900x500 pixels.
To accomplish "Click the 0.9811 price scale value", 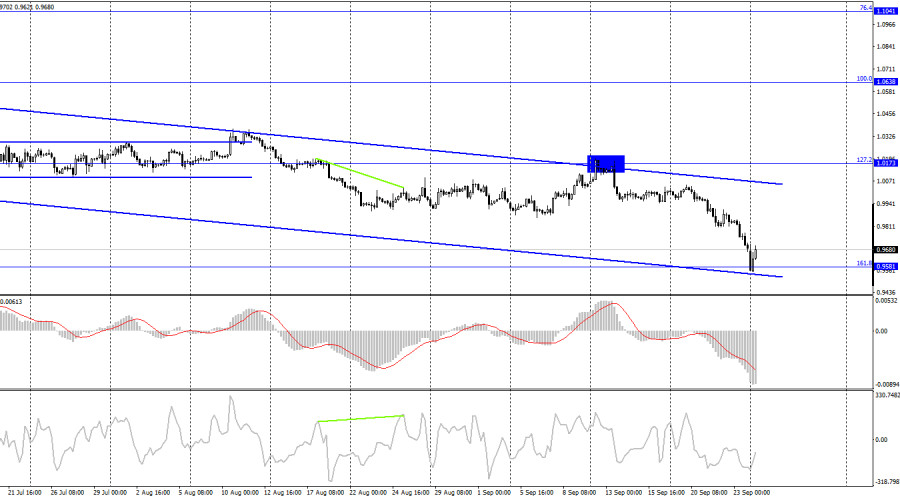I will (x=886, y=227).
